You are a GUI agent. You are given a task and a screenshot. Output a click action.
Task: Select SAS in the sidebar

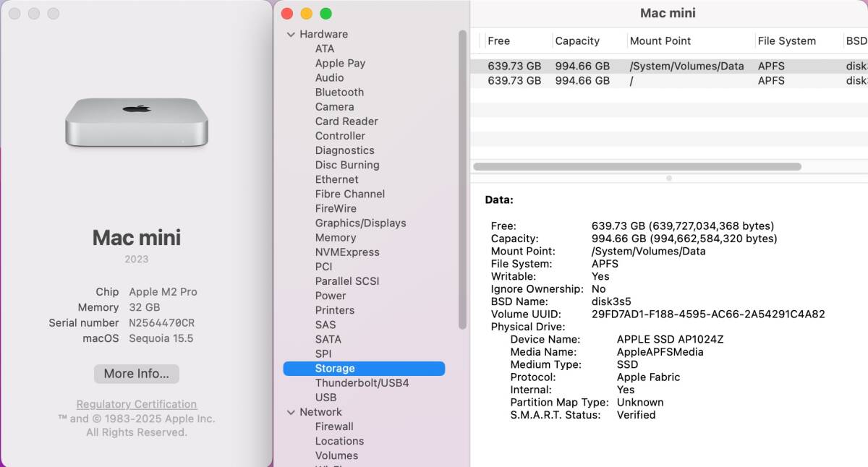click(325, 325)
